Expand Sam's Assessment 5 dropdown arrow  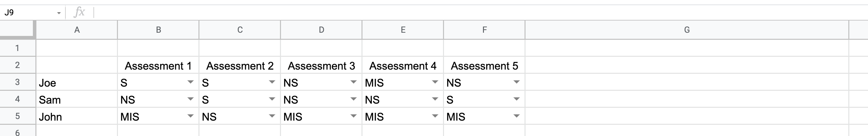coord(516,99)
